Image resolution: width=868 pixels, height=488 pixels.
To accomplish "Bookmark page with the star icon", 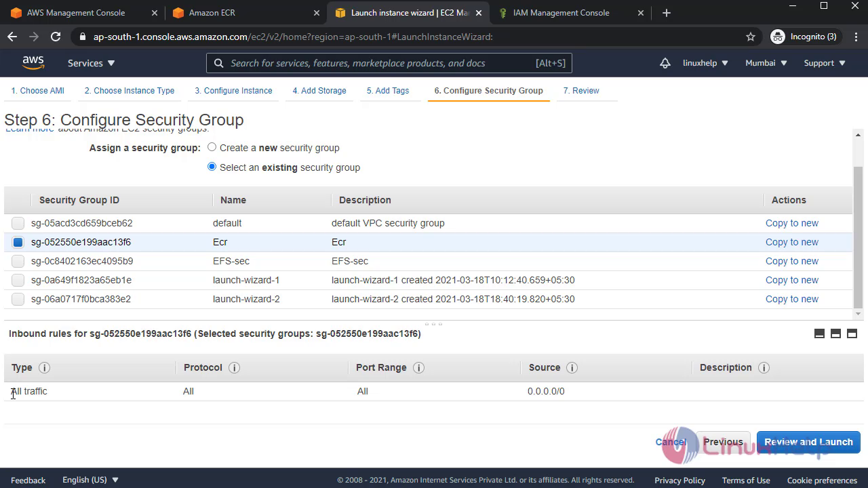I will tap(751, 37).
